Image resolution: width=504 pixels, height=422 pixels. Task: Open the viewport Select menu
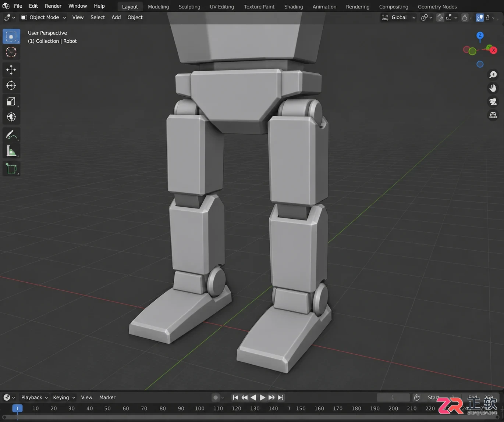click(97, 17)
